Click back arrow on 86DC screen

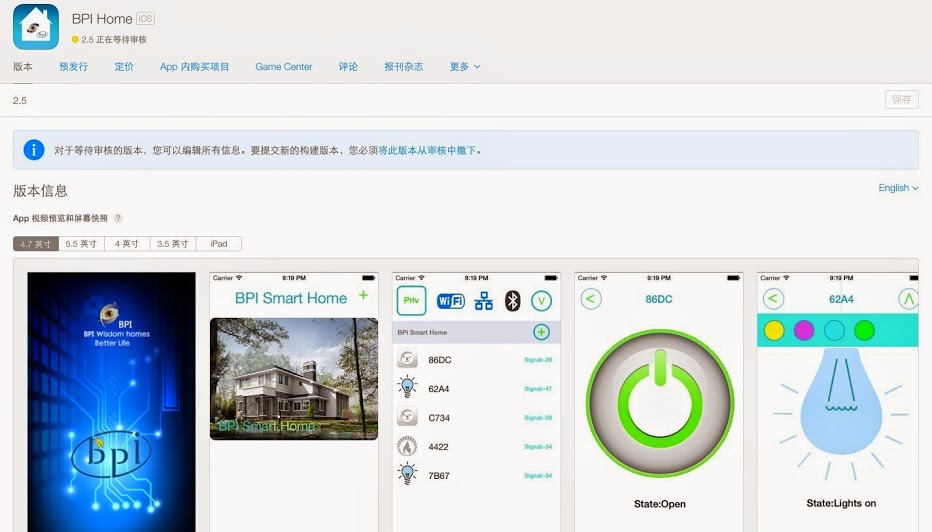(591, 298)
